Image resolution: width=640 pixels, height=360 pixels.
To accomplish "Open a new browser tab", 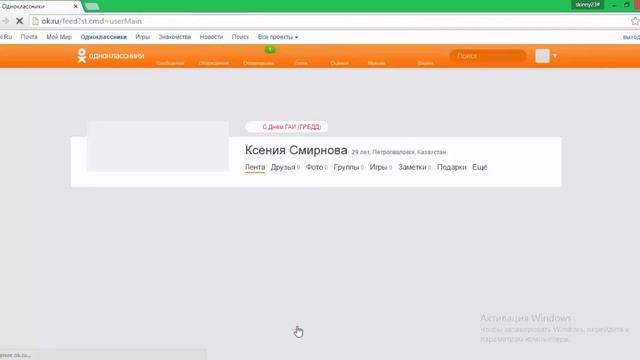I will click(x=92, y=7).
